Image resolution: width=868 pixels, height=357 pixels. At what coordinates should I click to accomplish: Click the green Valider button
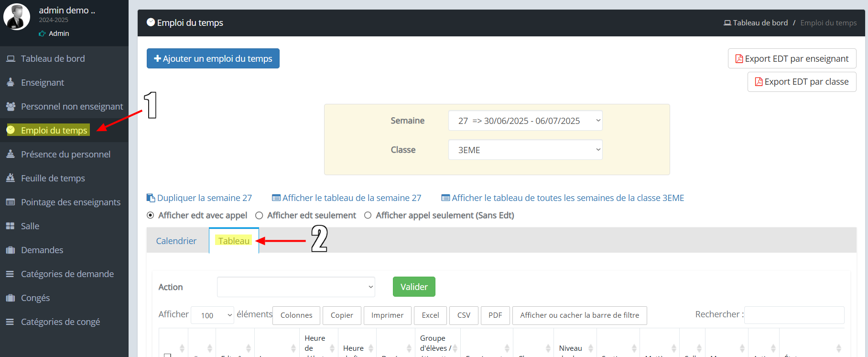tap(414, 287)
